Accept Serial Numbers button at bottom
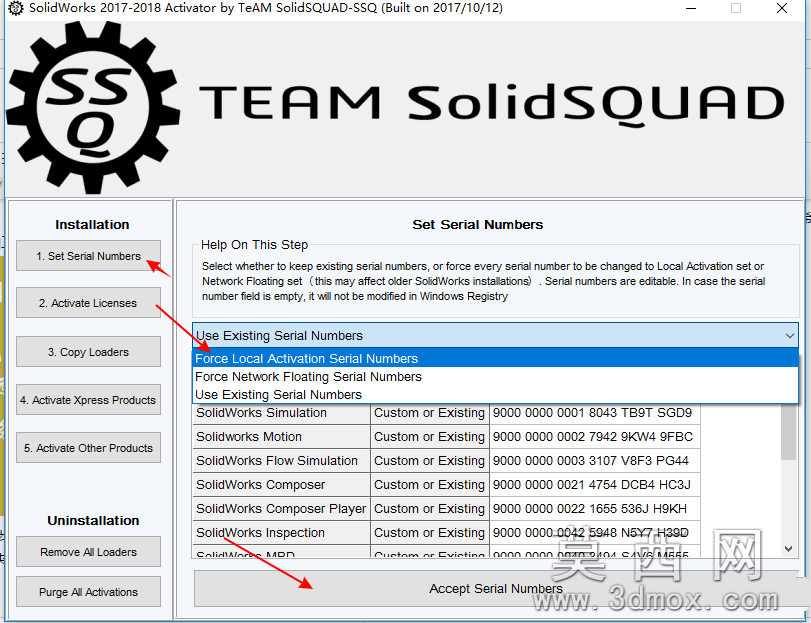This screenshot has height=623, width=811. (495, 588)
